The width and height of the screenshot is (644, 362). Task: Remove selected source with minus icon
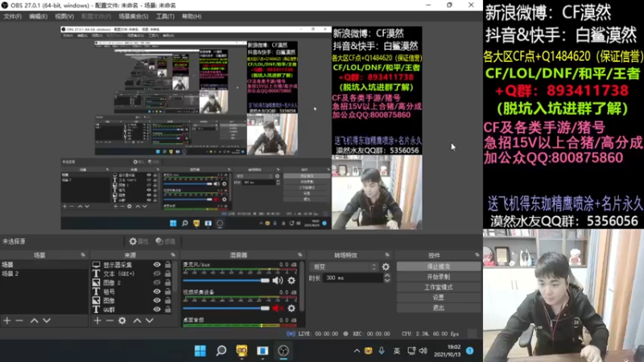[x=109, y=320]
